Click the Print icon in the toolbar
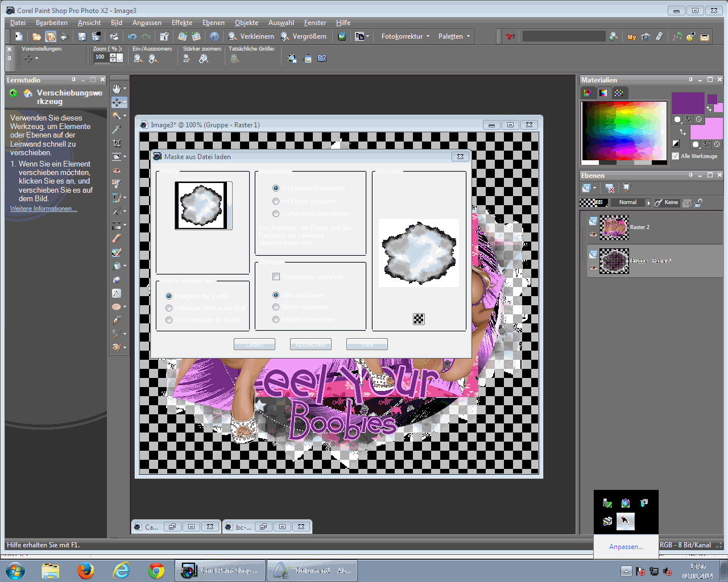728x582 pixels. (x=114, y=36)
